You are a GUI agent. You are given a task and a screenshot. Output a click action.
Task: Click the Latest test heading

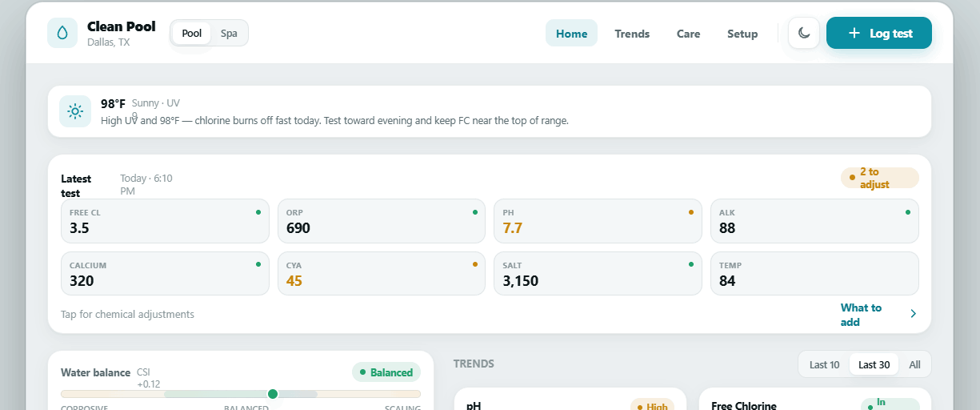coord(76,185)
